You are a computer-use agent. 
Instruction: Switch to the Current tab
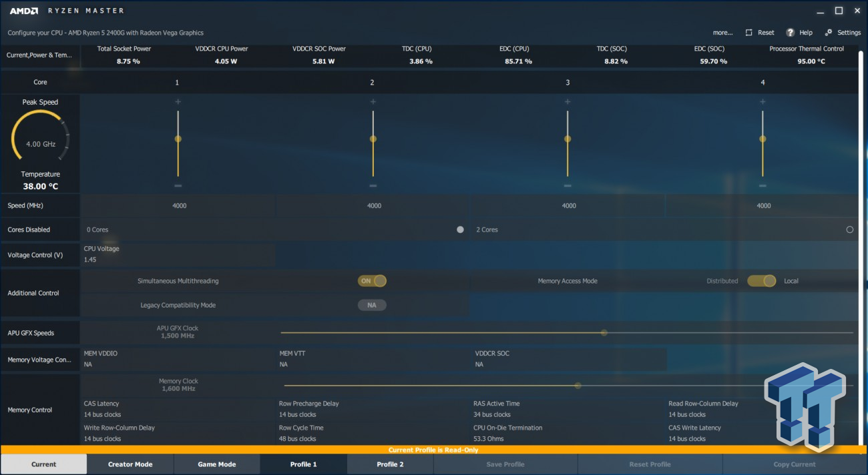pyautogui.click(x=44, y=464)
